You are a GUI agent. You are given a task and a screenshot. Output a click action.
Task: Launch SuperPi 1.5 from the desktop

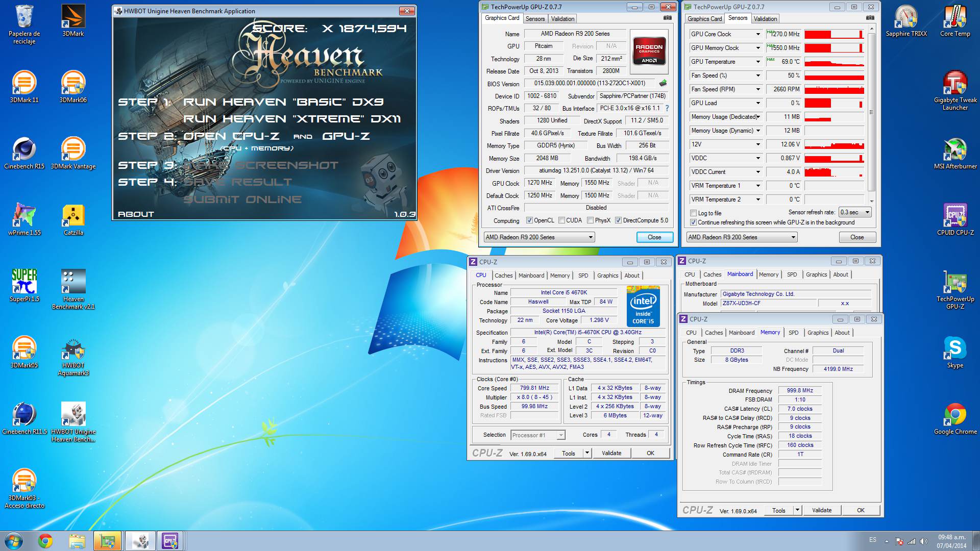point(24,286)
